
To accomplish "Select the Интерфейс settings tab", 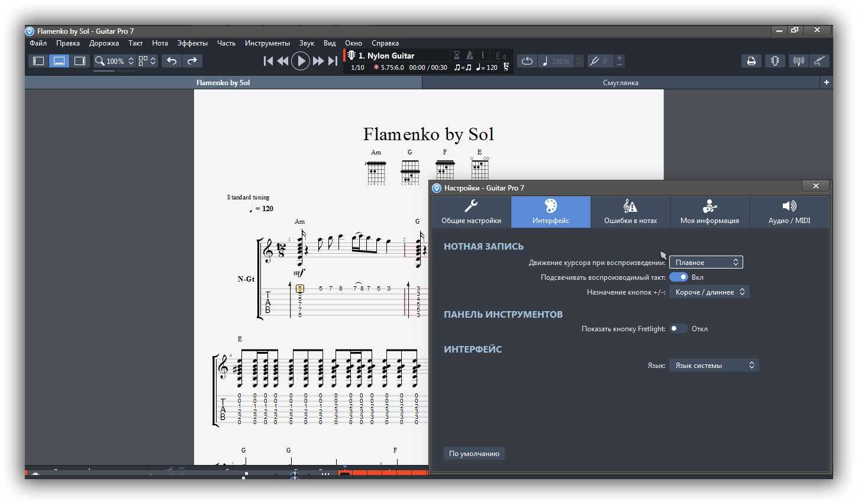I will pyautogui.click(x=551, y=212).
